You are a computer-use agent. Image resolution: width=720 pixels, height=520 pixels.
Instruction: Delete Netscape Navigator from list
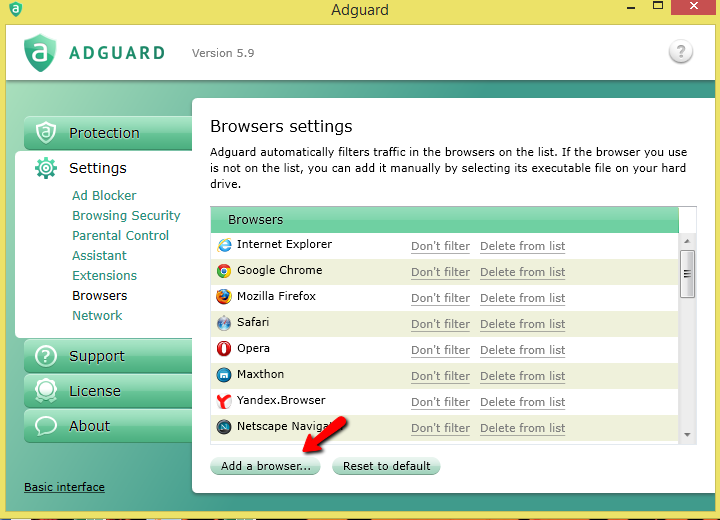523,428
